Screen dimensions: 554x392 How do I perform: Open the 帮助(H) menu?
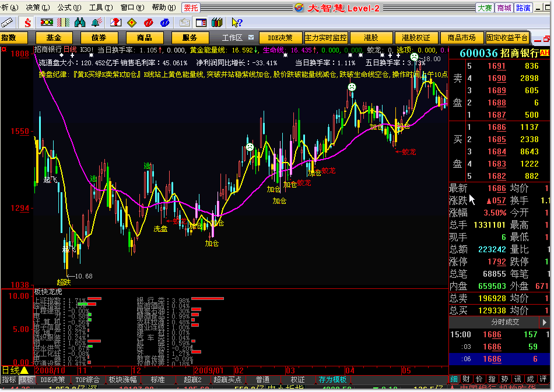pyautogui.click(x=164, y=8)
